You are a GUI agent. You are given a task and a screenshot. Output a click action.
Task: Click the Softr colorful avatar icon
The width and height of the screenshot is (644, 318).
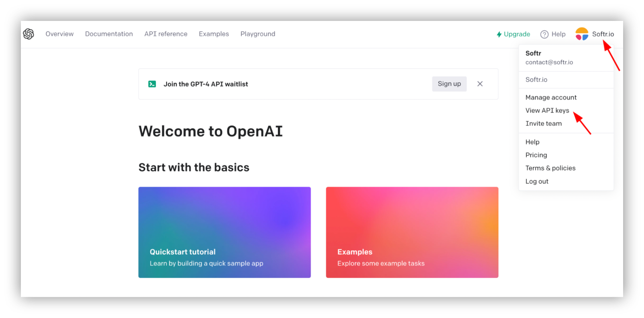click(x=582, y=34)
